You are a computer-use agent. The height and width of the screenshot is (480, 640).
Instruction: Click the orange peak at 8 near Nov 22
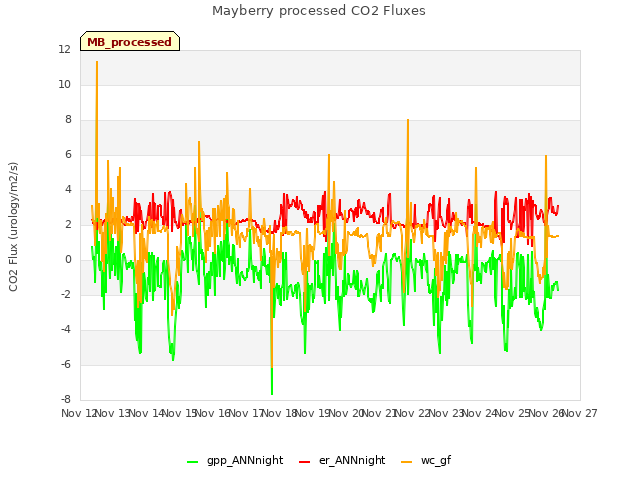point(408,121)
